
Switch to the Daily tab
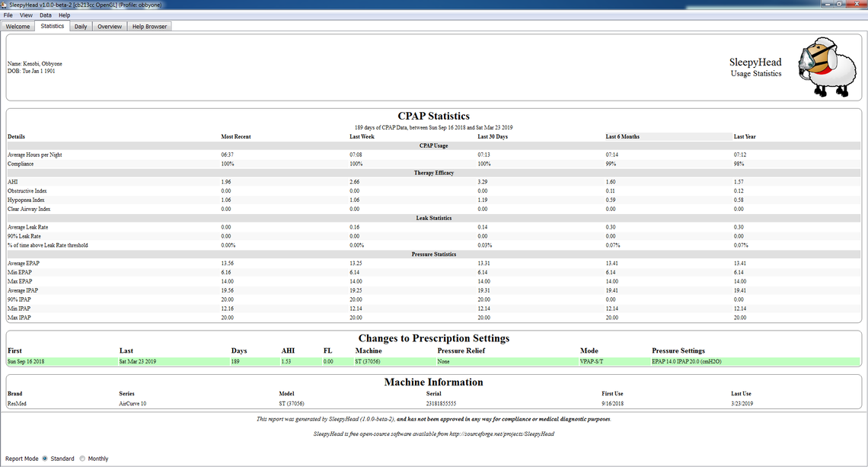point(81,27)
